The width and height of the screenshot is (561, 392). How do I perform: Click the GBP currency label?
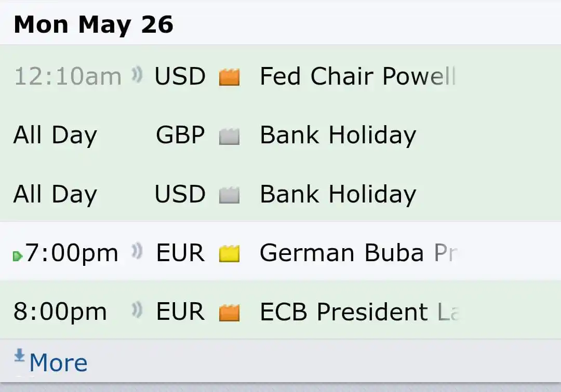tap(180, 135)
